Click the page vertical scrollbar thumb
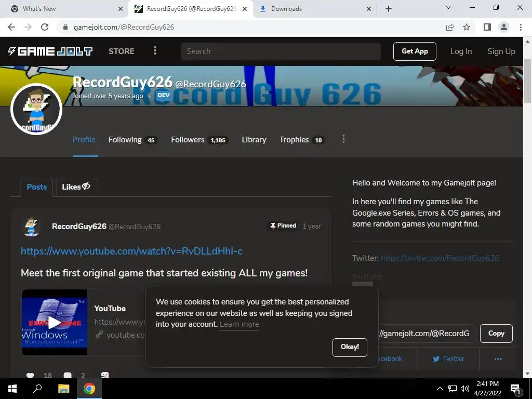The image size is (532, 399). 528,81
